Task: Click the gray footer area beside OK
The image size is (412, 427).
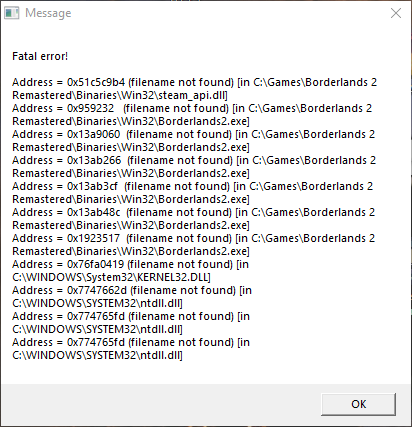Action: coord(160,404)
